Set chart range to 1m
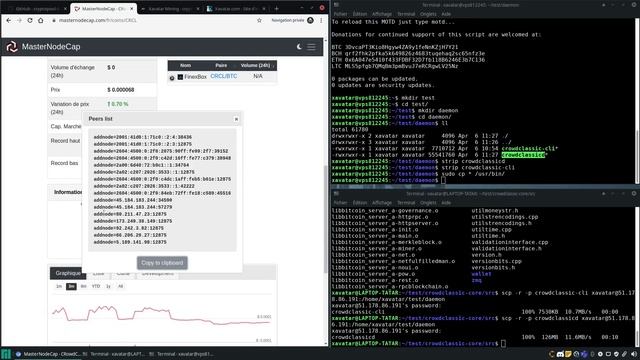The image size is (640, 360). [59, 286]
